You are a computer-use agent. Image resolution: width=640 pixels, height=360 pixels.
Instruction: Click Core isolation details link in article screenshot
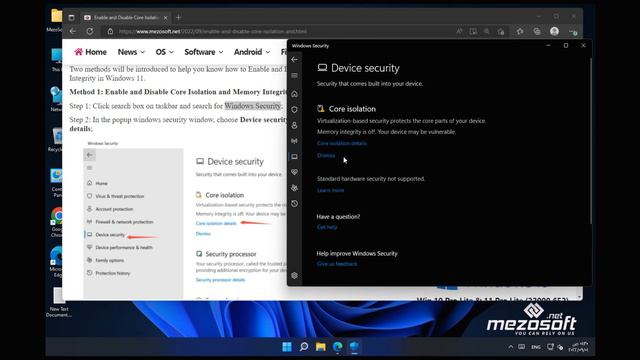click(x=216, y=223)
